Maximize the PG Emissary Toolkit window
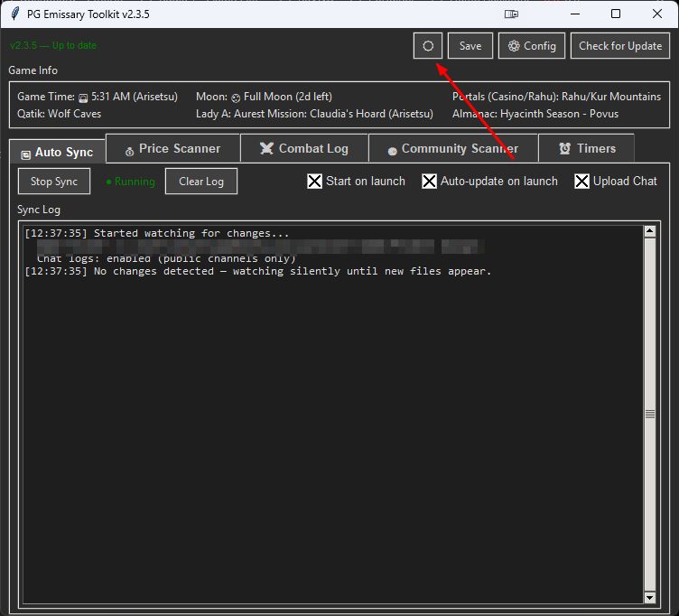 (x=616, y=14)
